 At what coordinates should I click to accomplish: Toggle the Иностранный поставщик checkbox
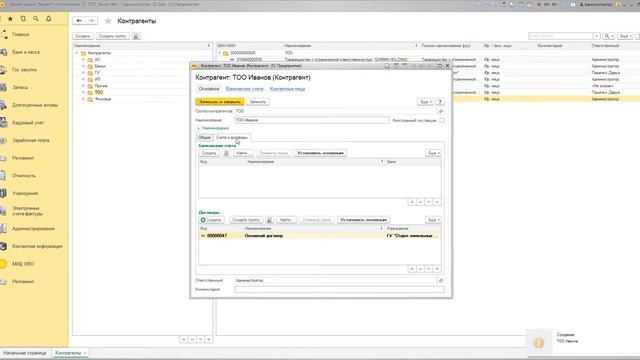click(x=442, y=120)
